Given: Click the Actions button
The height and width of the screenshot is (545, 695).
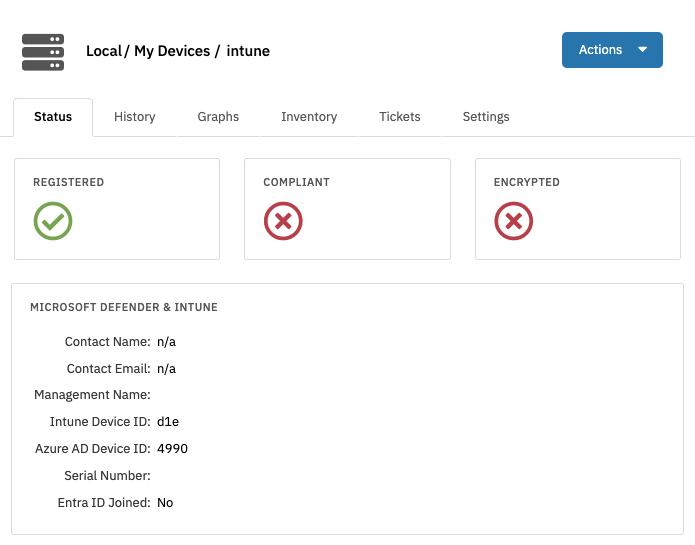Looking at the screenshot, I should coord(612,50).
